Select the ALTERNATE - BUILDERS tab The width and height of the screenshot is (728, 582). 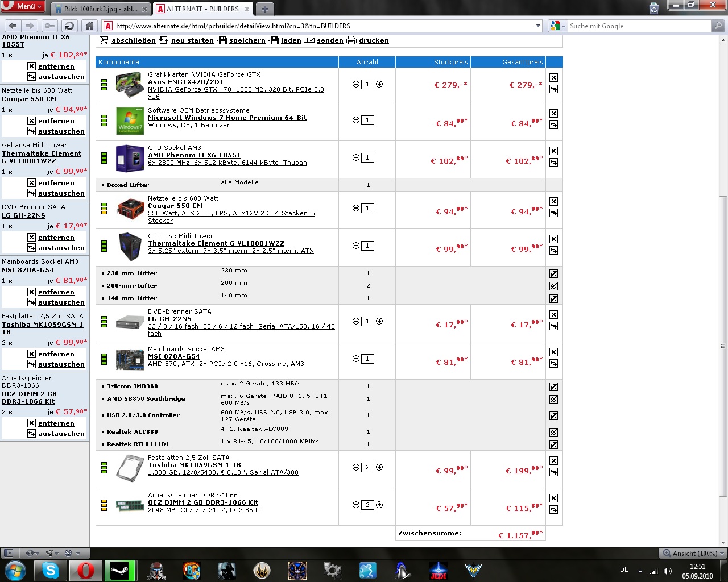coord(204,9)
